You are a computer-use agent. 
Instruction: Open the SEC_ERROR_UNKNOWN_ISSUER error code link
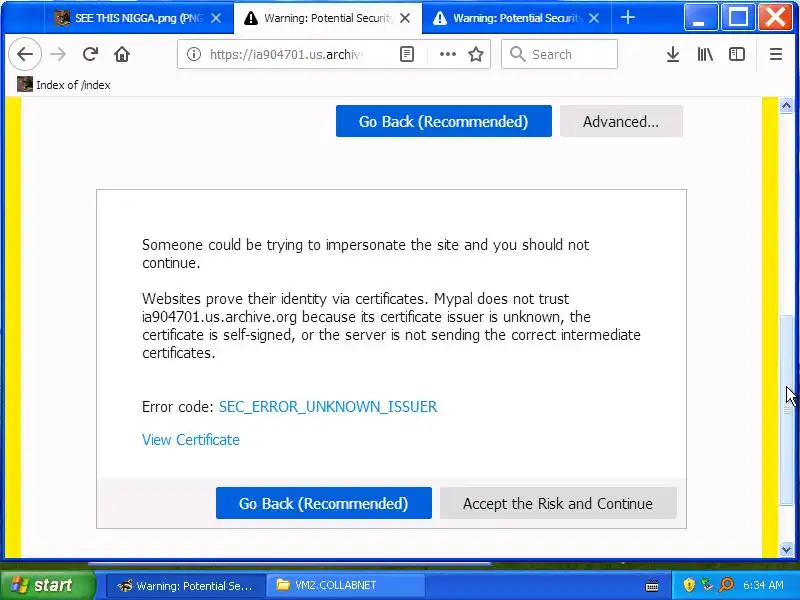[328, 407]
